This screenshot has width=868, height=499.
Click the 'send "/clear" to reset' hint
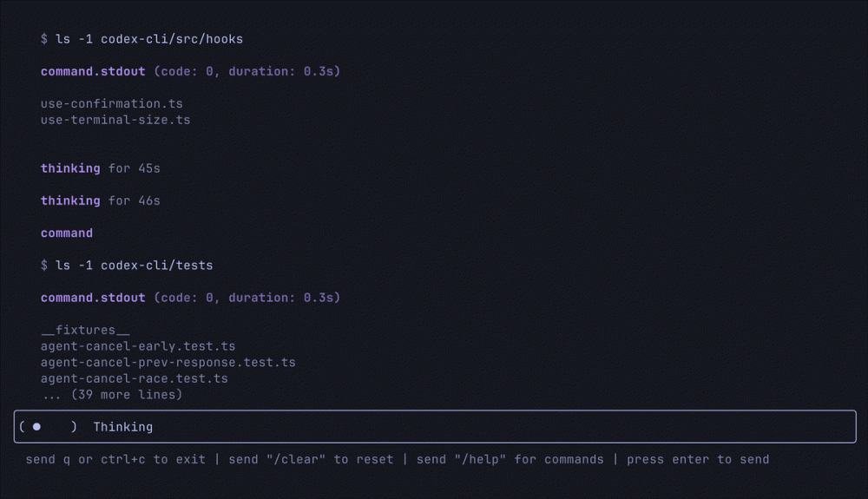[x=311, y=459]
